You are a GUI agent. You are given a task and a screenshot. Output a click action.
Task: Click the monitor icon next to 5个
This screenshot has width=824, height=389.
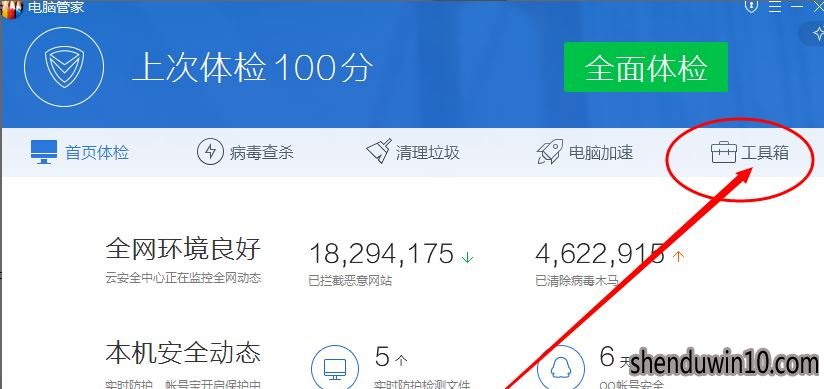tap(335, 369)
